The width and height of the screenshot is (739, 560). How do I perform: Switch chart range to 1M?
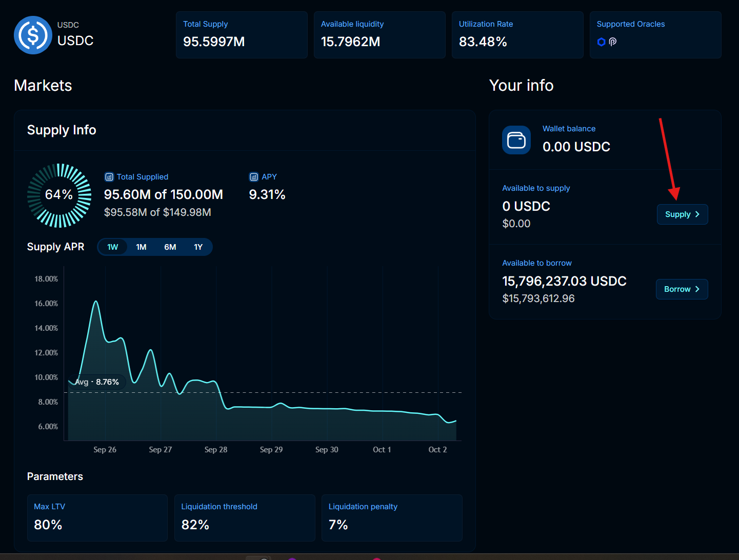(141, 247)
